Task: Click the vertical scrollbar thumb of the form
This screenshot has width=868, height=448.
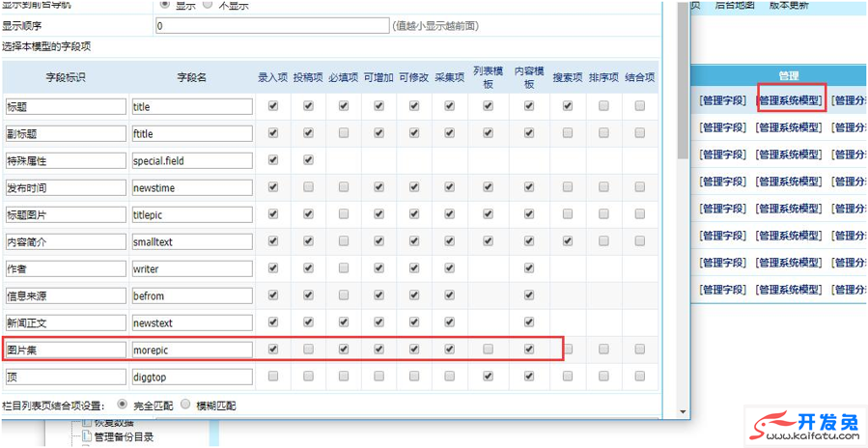Action: (683, 77)
